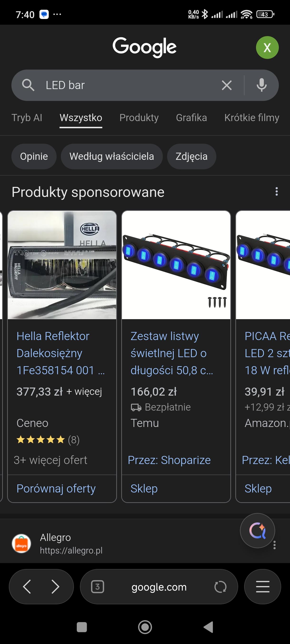The image size is (290, 644).
Task: Select the Tryb AI tab
Action: [x=27, y=118]
